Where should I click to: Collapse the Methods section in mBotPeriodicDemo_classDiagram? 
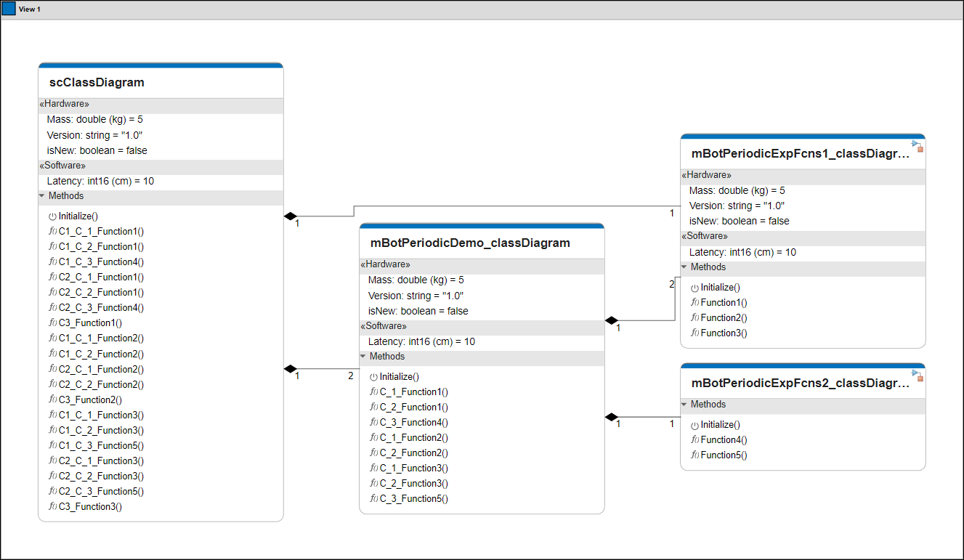pyautogui.click(x=363, y=357)
